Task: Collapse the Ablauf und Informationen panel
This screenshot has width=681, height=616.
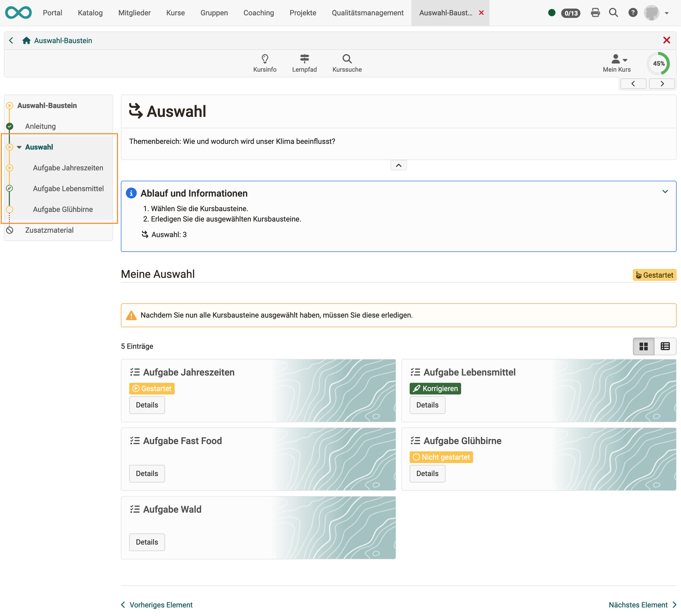Action: point(665,191)
